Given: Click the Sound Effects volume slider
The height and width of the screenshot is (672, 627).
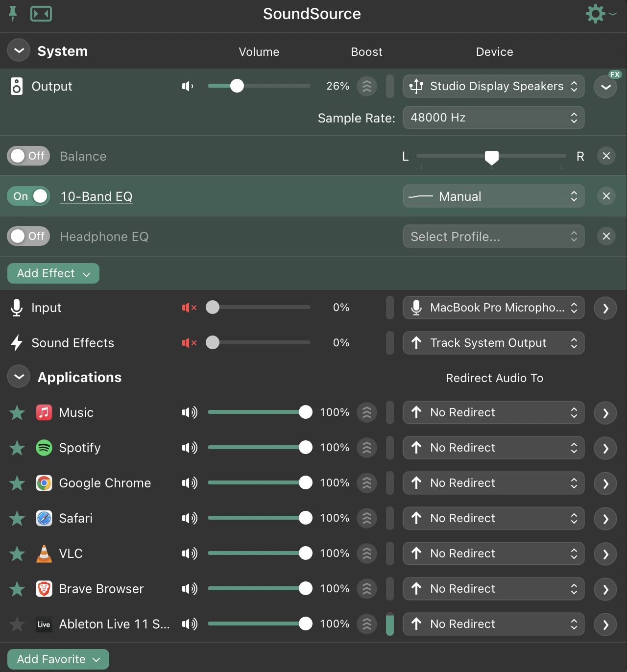Looking at the screenshot, I should (x=259, y=342).
